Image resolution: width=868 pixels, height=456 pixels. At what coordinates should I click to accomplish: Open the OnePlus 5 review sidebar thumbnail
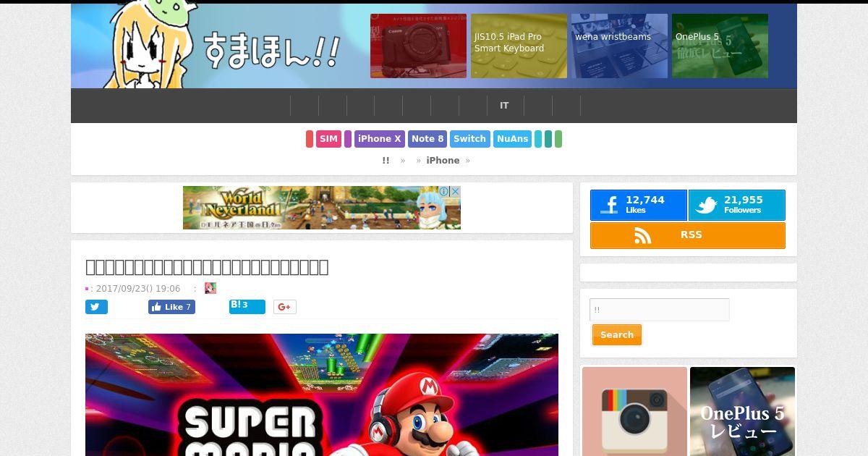742,411
